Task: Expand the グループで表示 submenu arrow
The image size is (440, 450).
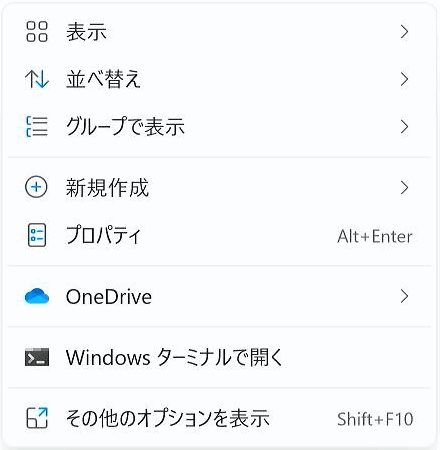Action: (x=404, y=127)
